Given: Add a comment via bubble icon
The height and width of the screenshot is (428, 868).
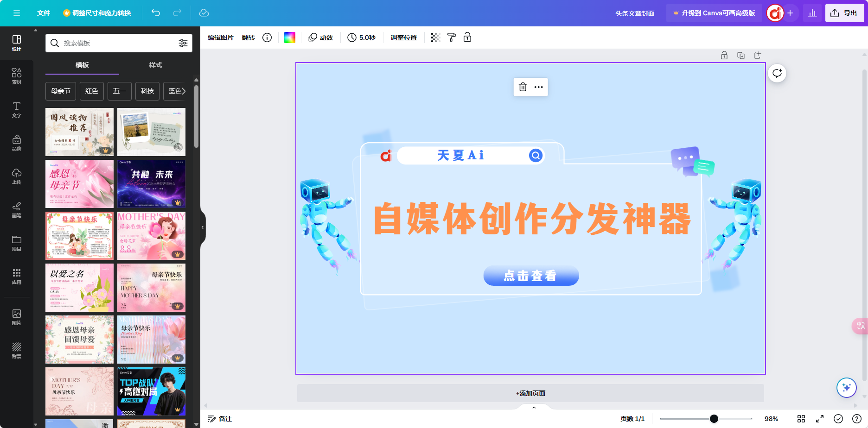Looking at the screenshot, I should click(x=777, y=73).
